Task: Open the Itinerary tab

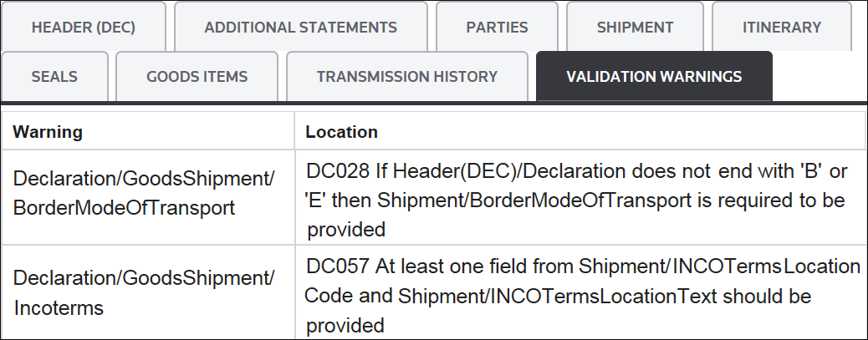Action: pyautogui.click(x=782, y=27)
